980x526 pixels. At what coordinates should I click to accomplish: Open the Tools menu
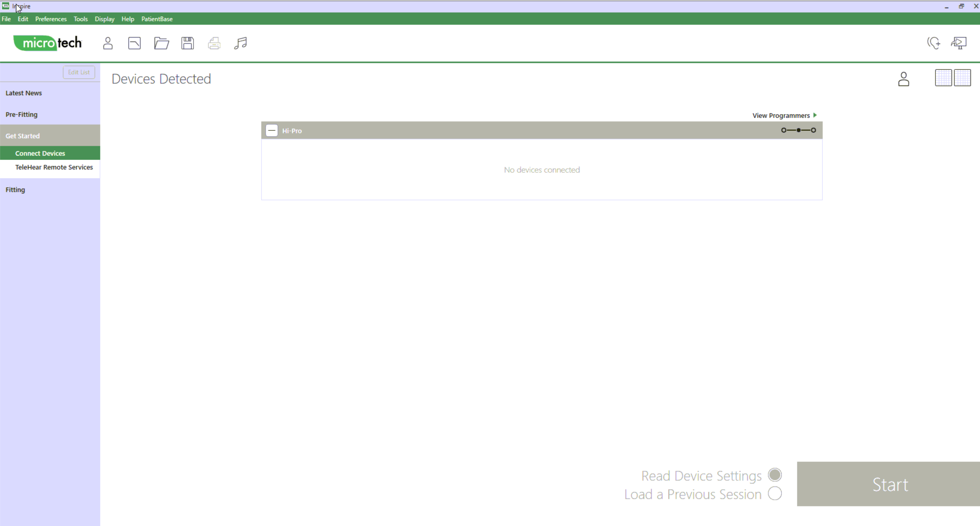click(80, 19)
